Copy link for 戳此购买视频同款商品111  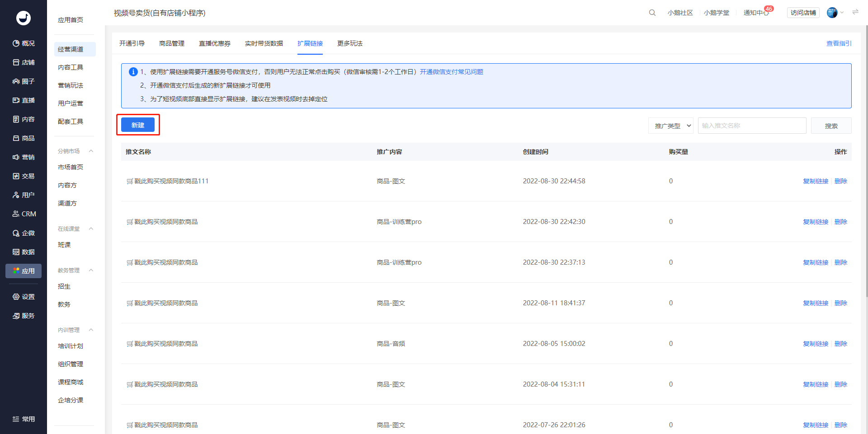click(x=816, y=181)
